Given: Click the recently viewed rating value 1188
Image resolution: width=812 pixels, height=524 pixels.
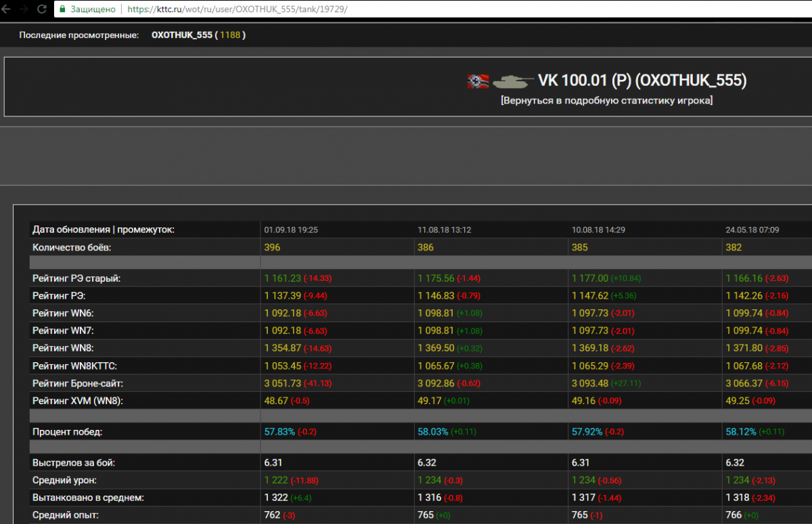Looking at the screenshot, I should [230, 35].
